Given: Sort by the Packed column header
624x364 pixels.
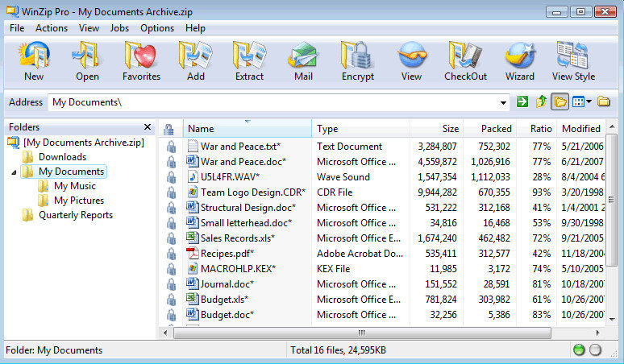Looking at the screenshot, I should click(x=490, y=129).
